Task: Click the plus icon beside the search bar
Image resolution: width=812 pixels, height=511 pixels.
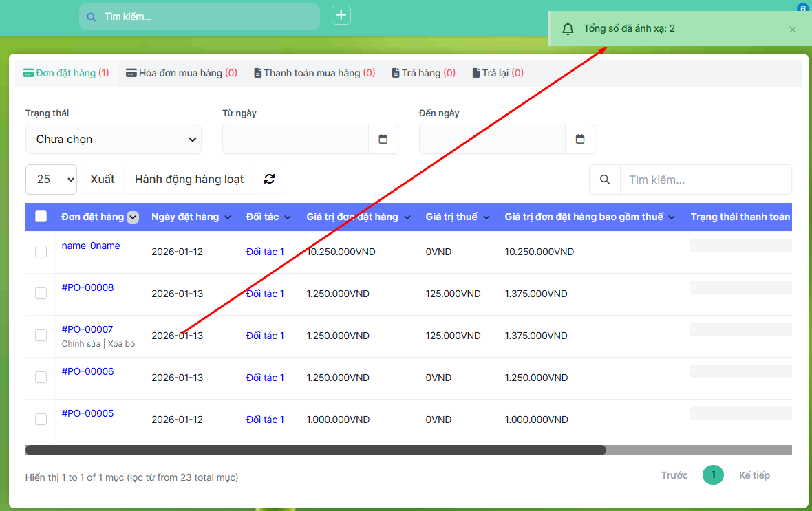Action: tap(341, 15)
